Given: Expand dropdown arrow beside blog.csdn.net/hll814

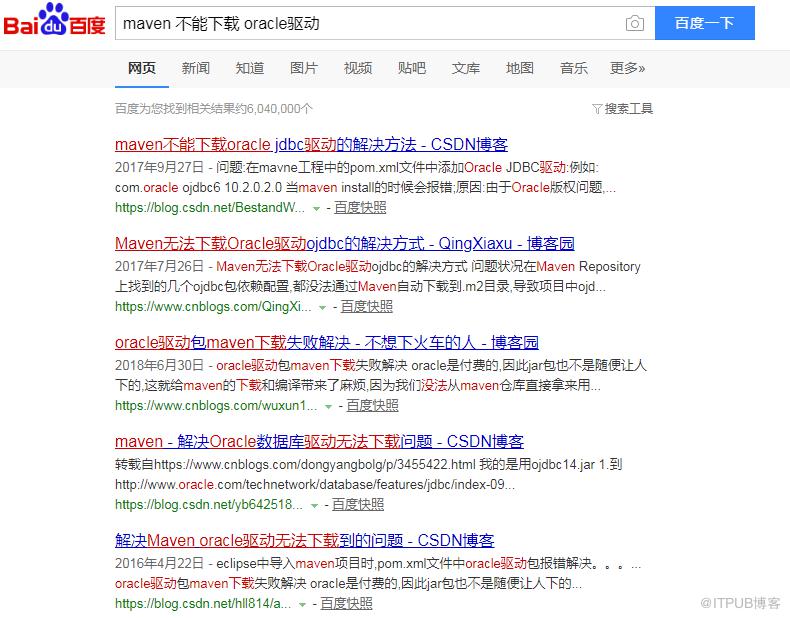Looking at the screenshot, I should coord(302,604).
